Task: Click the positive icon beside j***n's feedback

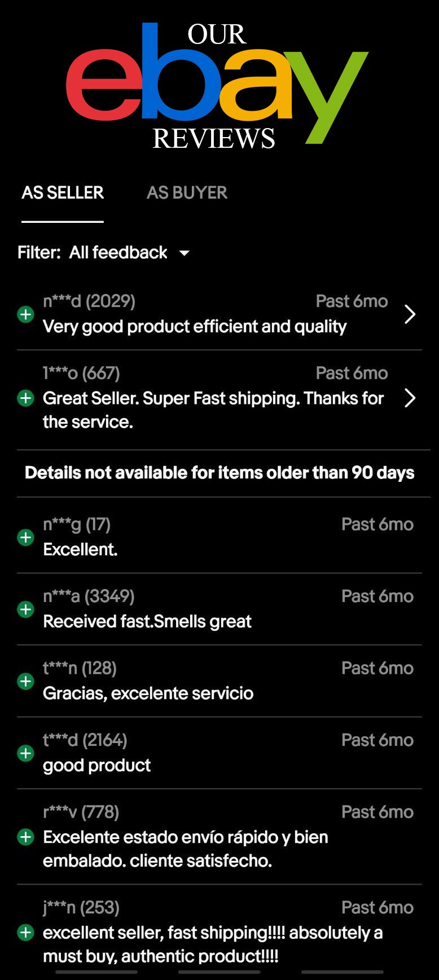Action: [25, 933]
